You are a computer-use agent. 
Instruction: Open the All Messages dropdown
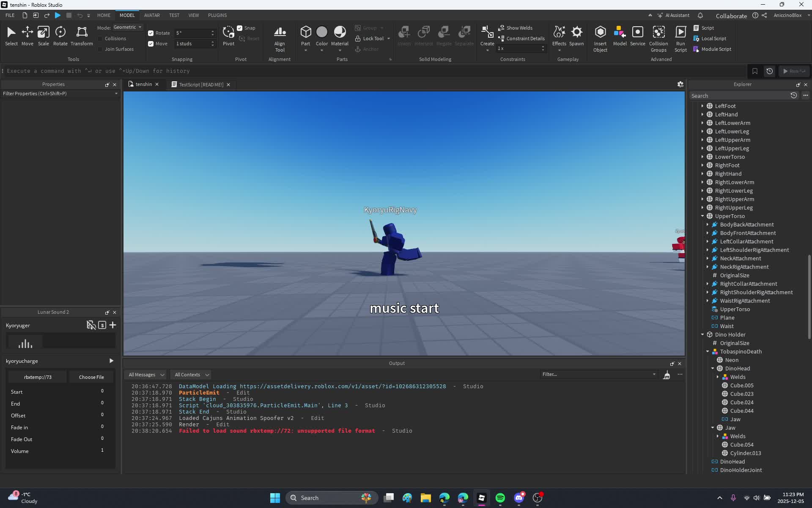pos(146,375)
